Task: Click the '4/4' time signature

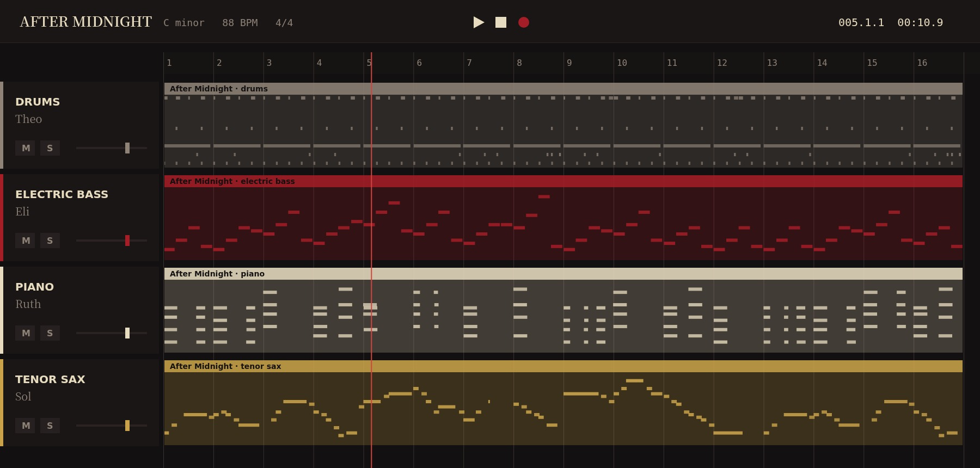Action: [x=284, y=23]
